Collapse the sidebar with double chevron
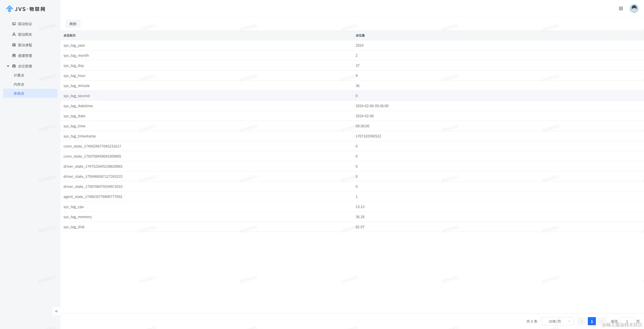The height and width of the screenshot is (329, 644). tap(56, 311)
